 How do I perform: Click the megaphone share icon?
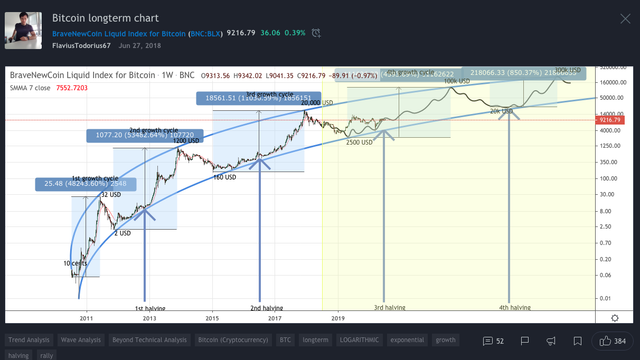tap(551, 341)
